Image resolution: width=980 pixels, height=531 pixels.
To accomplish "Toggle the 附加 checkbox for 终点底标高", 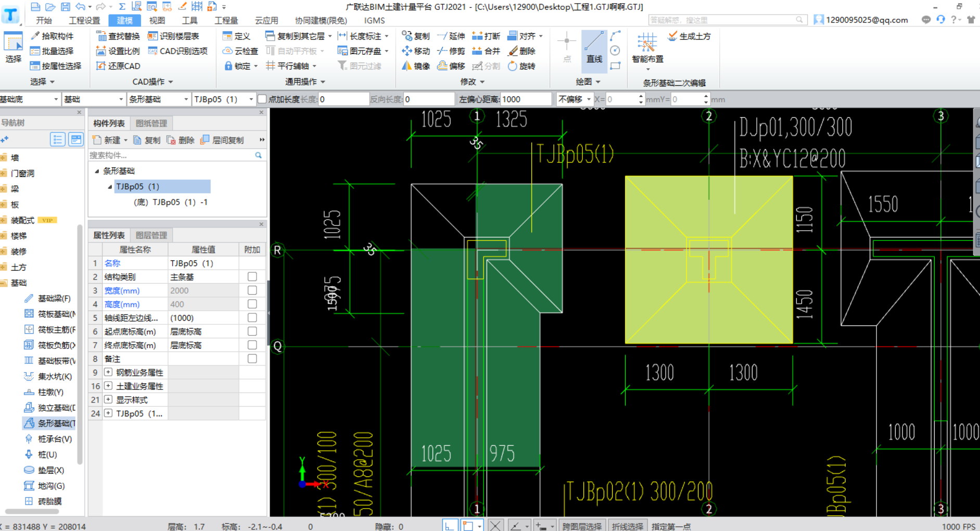I will 252,345.
